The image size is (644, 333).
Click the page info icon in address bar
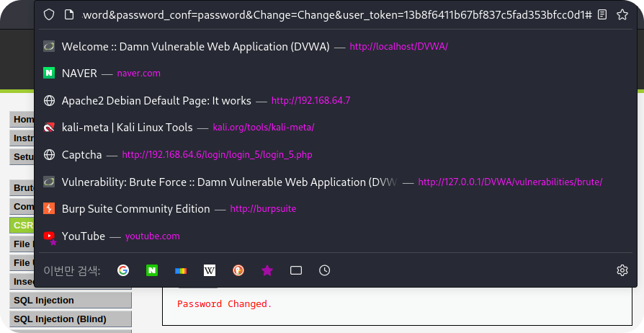tap(69, 15)
